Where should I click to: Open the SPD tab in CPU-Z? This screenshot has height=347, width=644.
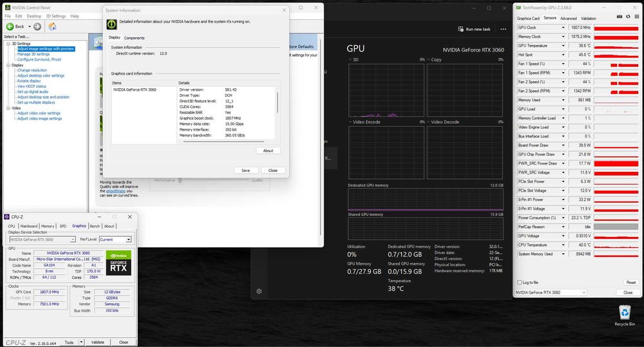coord(63,226)
